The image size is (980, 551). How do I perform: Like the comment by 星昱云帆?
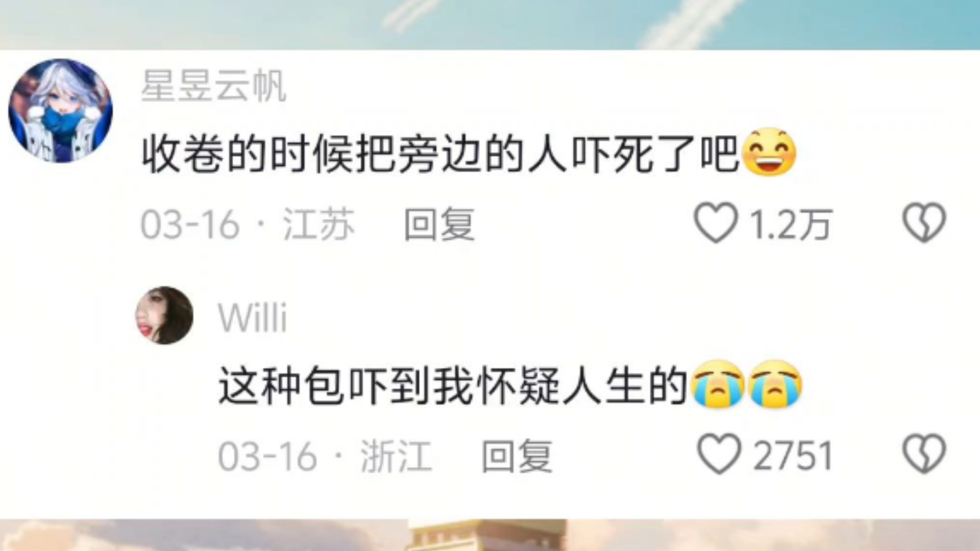pos(716,223)
